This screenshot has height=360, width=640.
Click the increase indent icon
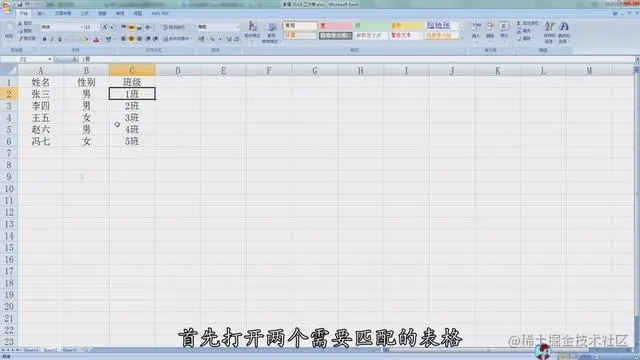pos(156,39)
